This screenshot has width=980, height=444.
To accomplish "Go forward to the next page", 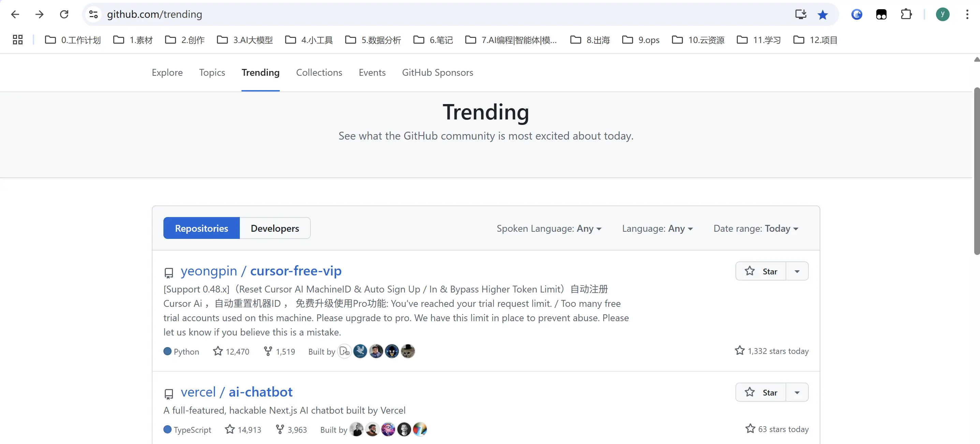I will [x=40, y=14].
